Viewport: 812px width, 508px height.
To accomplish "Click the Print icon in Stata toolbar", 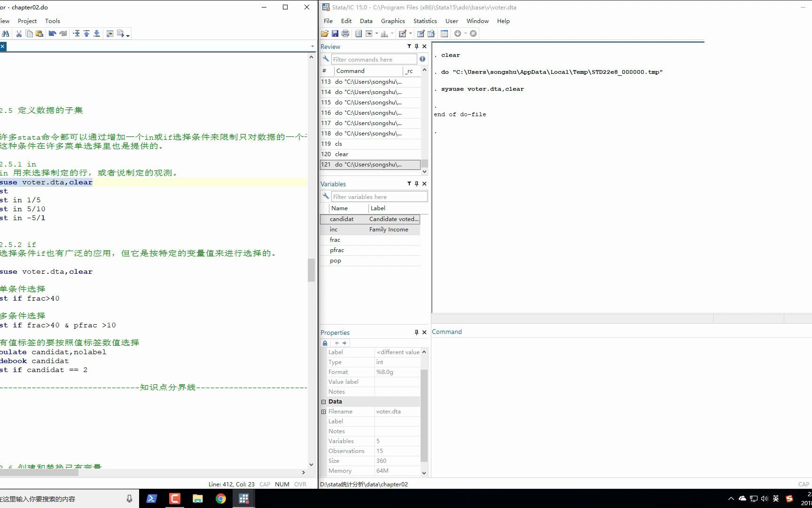I will click(345, 33).
